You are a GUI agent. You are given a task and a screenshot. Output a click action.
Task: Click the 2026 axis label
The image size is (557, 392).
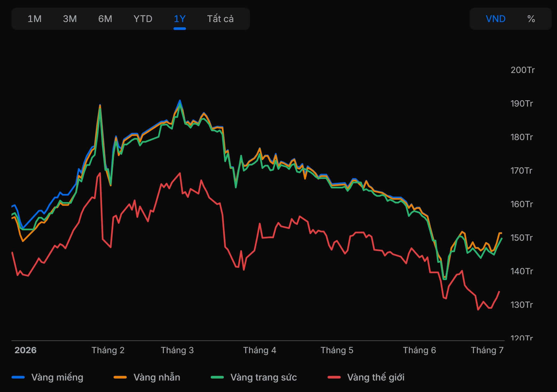coord(25,350)
